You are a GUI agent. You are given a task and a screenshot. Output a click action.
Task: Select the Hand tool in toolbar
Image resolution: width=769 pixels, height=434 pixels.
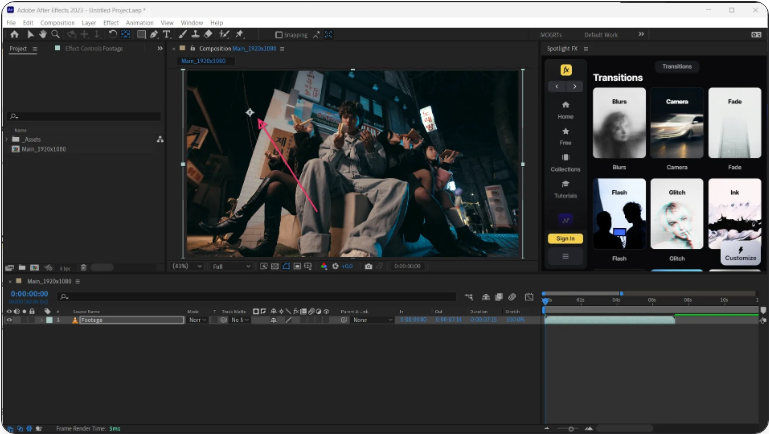pos(42,34)
